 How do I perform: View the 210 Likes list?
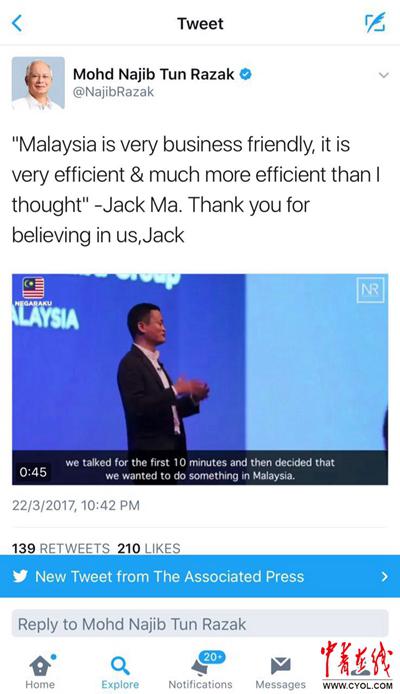tap(149, 548)
